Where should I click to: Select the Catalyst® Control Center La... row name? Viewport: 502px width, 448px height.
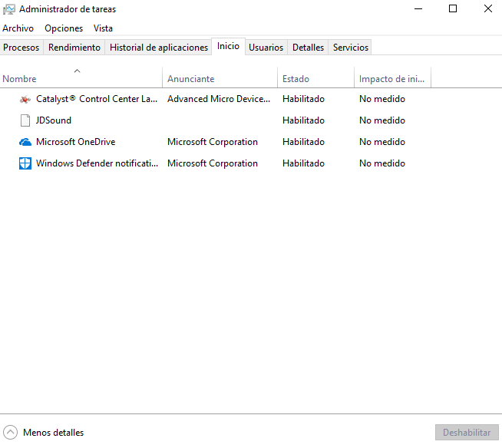[97, 99]
